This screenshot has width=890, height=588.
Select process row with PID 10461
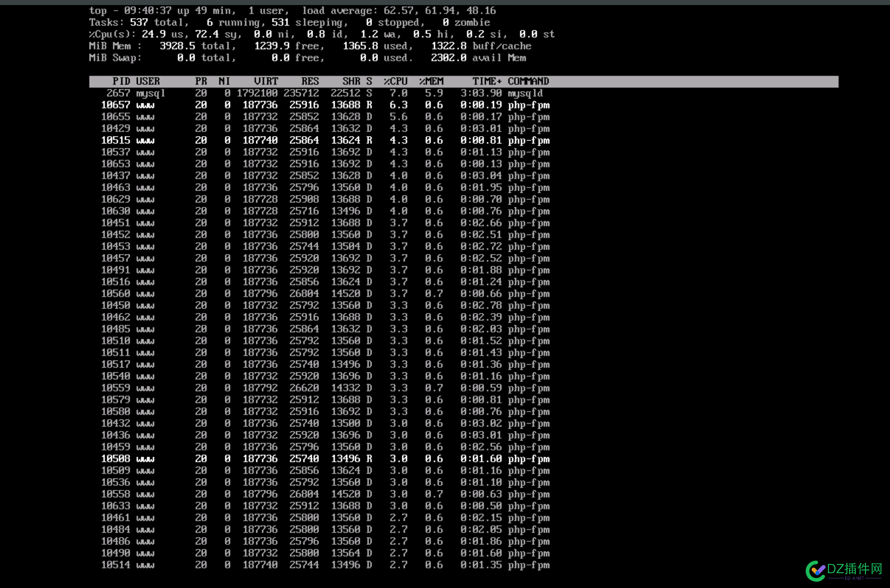pyautogui.click(x=324, y=518)
